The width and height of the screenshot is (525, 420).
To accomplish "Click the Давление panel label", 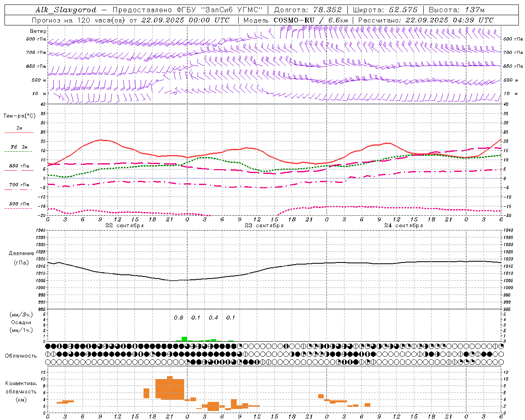I will (21, 253).
